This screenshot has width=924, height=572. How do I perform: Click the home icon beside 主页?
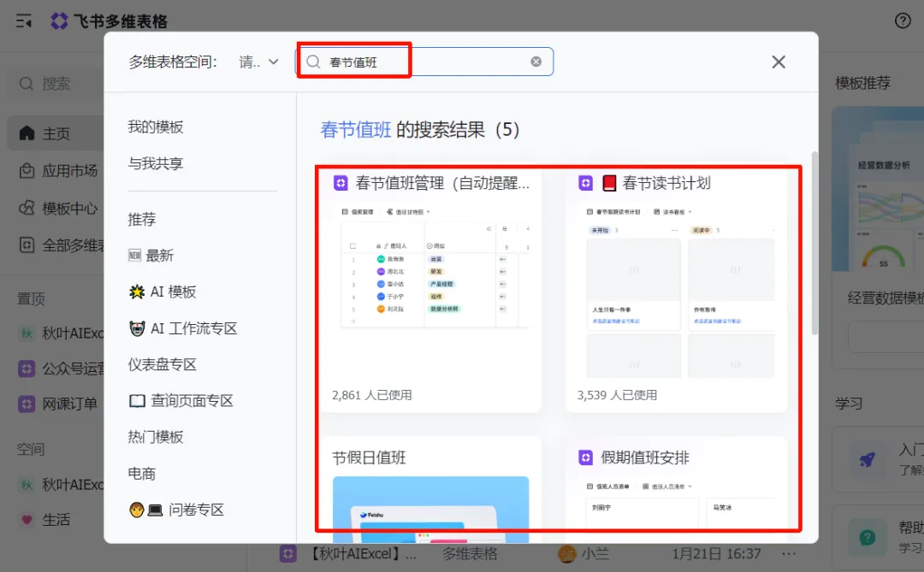pyautogui.click(x=27, y=133)
